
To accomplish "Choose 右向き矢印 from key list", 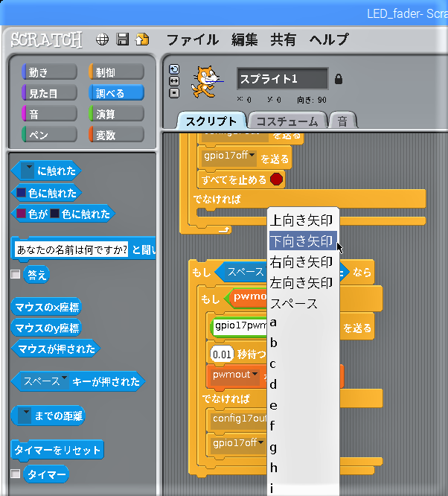I will 303,262.
